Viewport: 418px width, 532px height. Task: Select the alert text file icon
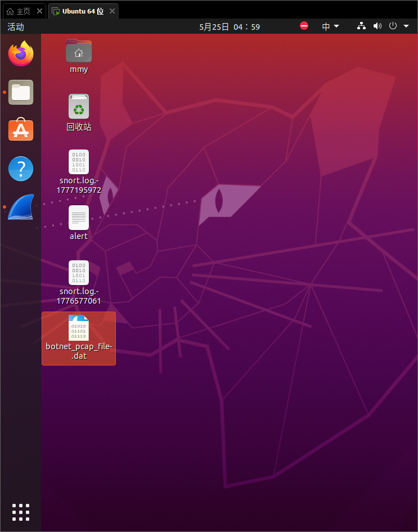click(x=79, y=218)
